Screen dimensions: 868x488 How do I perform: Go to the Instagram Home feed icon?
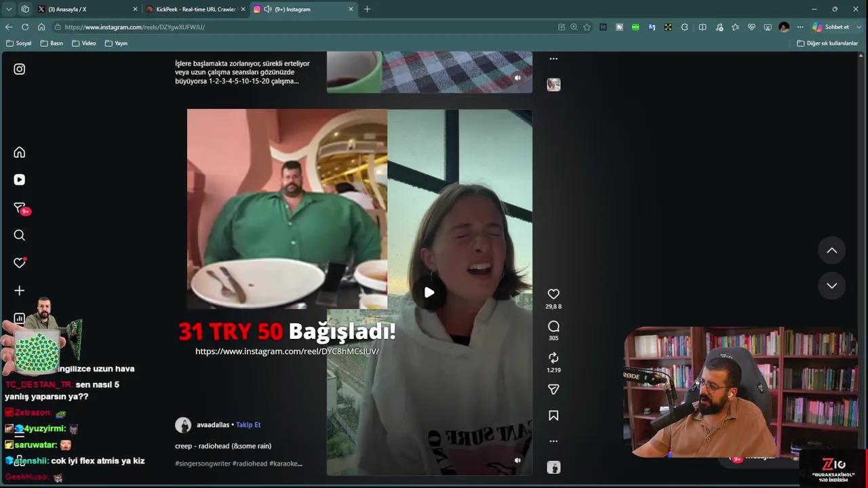point(20,152)
